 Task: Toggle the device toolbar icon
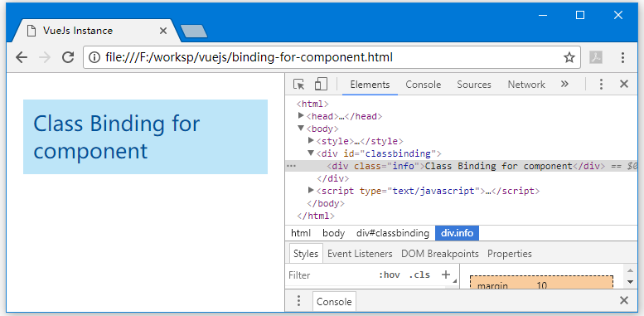321,84
